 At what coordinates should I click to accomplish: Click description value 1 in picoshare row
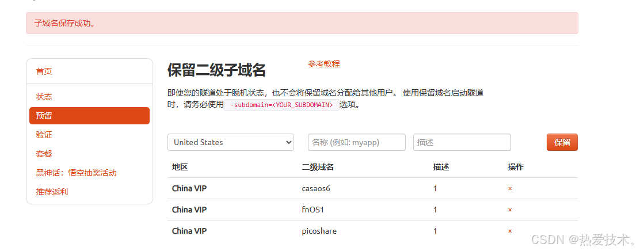(435, 231)
